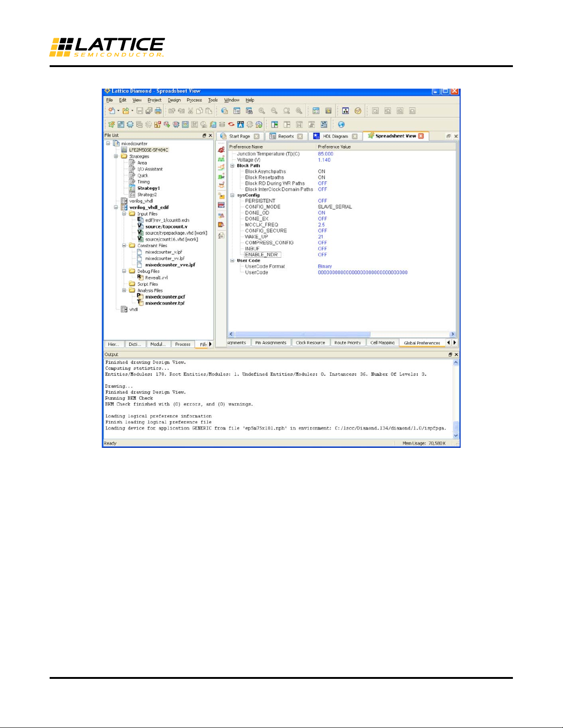Image resolution: width=563 pixels, height=728 pixels.
Task: Click the Open folder toolbar icon
Action: (125, 111)
